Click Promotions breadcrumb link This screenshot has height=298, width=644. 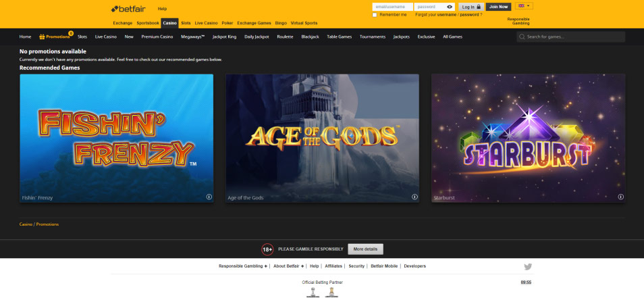[x=48, y=224]
